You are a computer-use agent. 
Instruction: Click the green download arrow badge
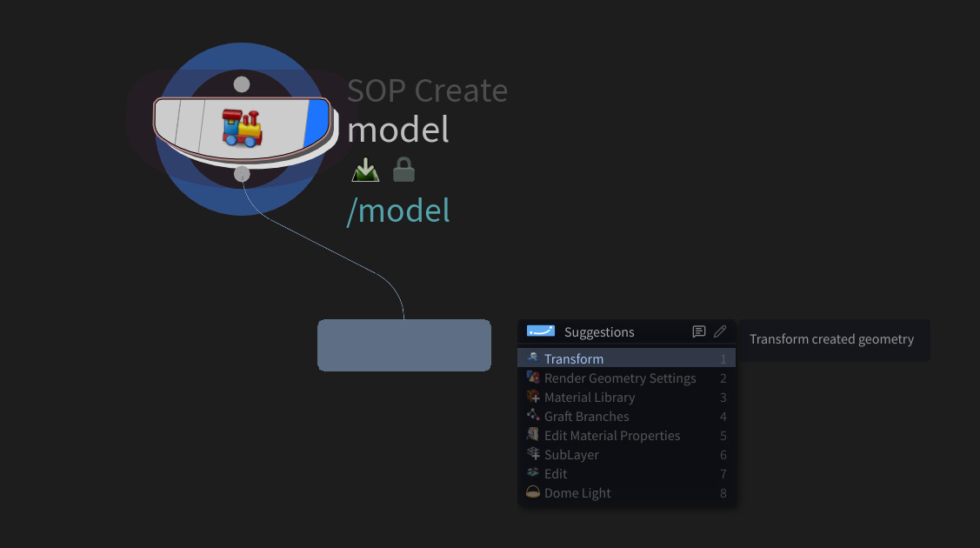(365, 170)
